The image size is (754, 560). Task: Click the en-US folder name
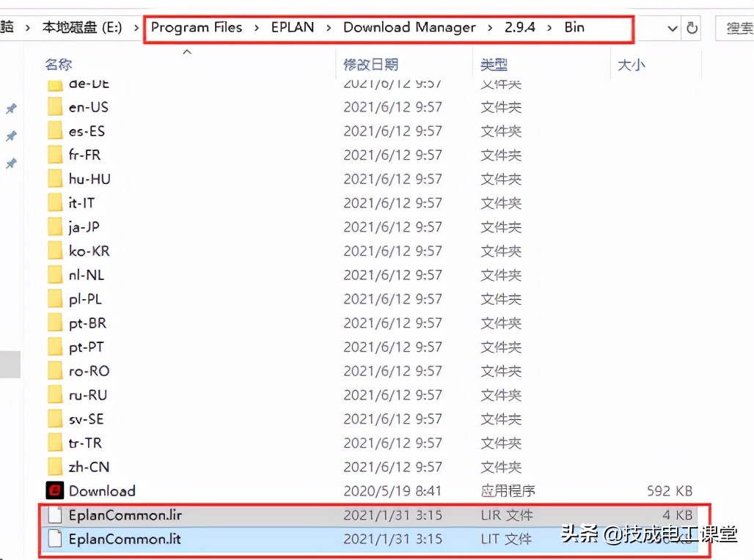click(x=89, y=107)
